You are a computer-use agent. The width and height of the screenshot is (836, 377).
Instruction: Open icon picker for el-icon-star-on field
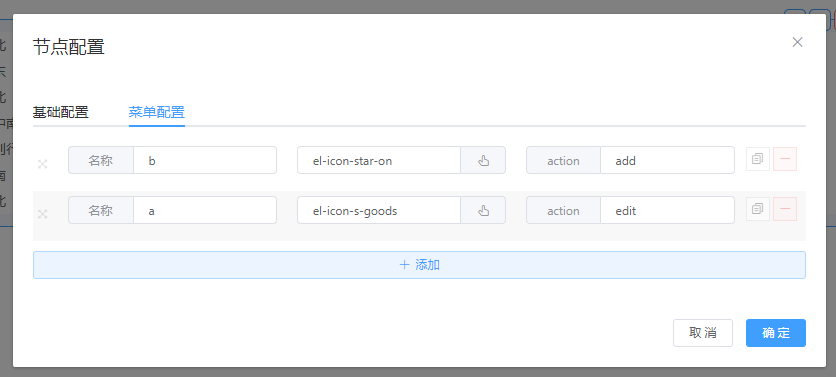tap(483, 160)
